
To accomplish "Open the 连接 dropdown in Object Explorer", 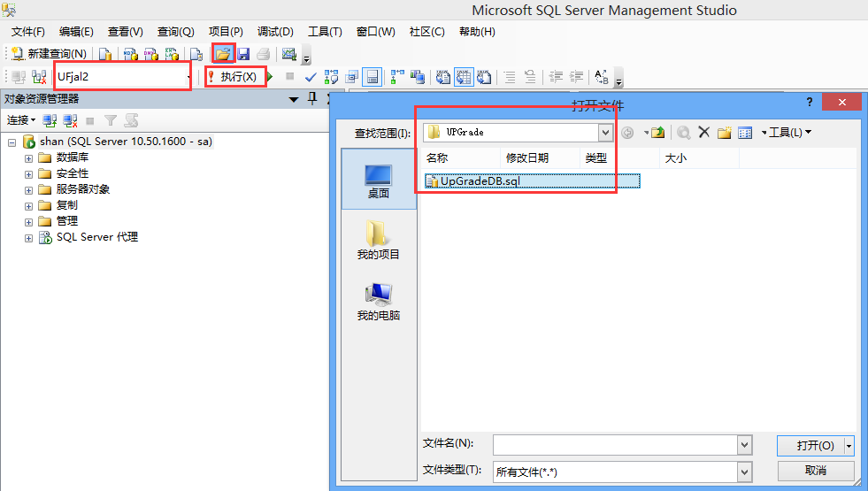I will point(20,120).
